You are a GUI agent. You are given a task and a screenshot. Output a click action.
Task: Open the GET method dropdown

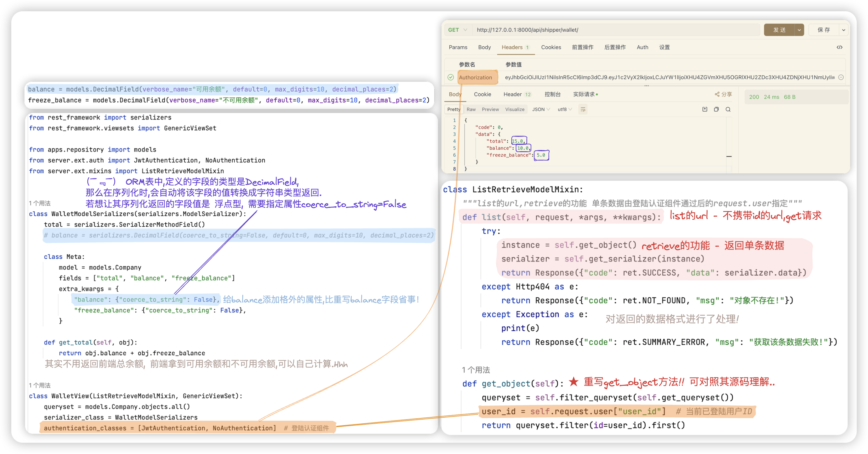click(457, 30)
